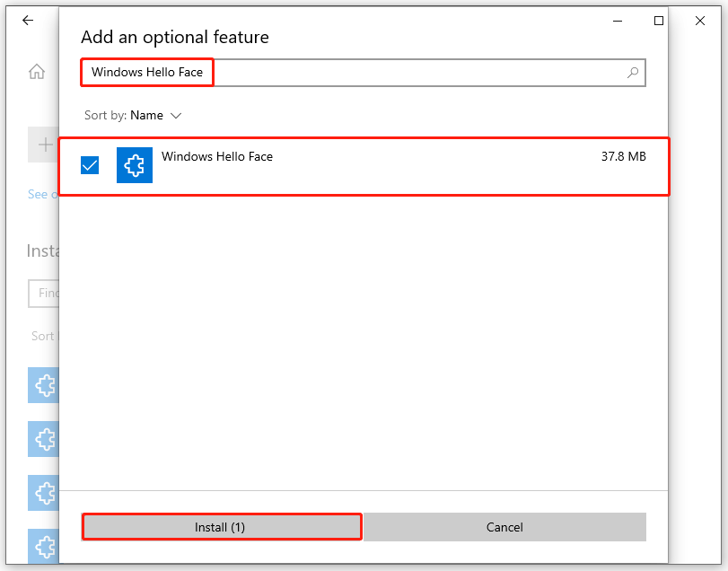Click the search box with Windows Hello Face
This screenshot has width=728, height=571.
pos(363,73)
